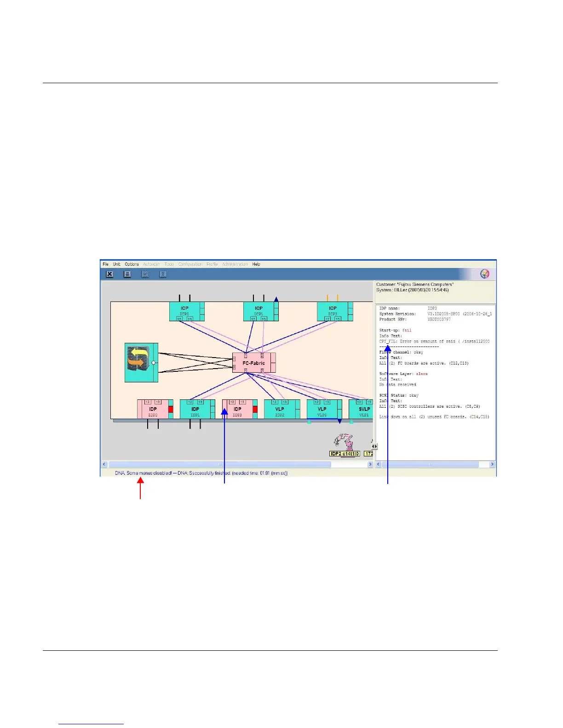Click 'All (2) SCSI controllers are active' line
The height and width of the screenshot is (728, 563).
click(430, 406)
